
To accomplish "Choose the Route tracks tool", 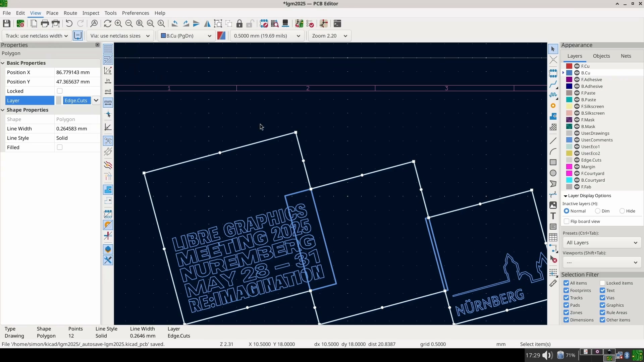I will coord(553,84).
